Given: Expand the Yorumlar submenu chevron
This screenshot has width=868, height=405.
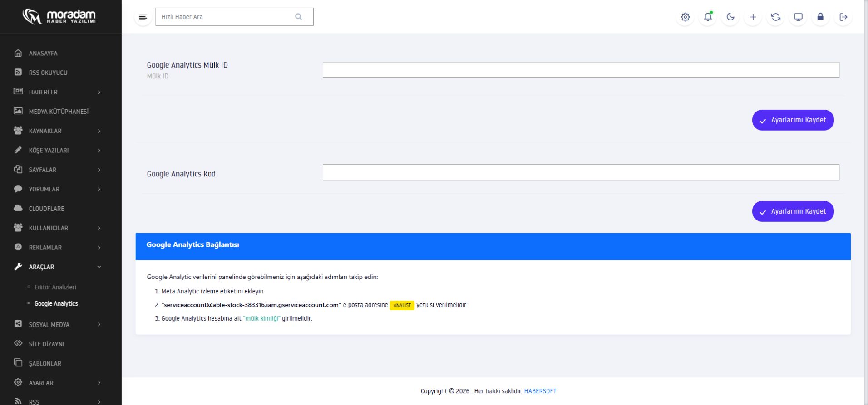Looking at the screenshot, I should coord(99,189).
